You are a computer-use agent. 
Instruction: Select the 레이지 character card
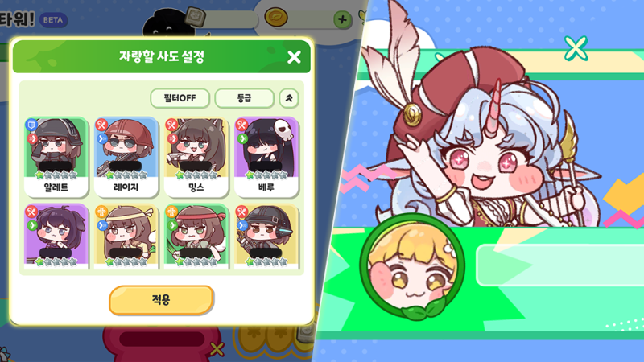126,156
